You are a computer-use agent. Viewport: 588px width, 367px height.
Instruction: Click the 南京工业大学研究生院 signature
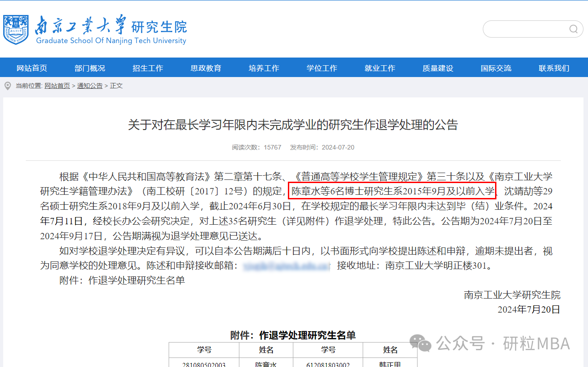[x=512, y=295]
